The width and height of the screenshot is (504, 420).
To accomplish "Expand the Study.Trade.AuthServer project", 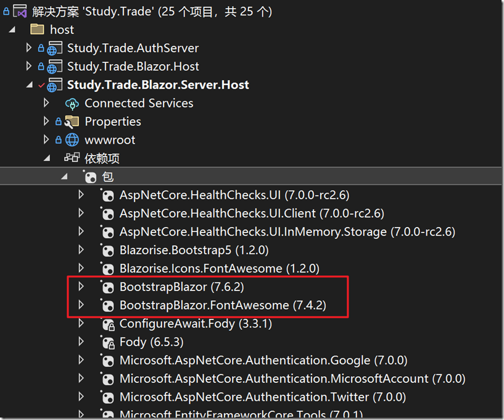I will tap(29, 48).
